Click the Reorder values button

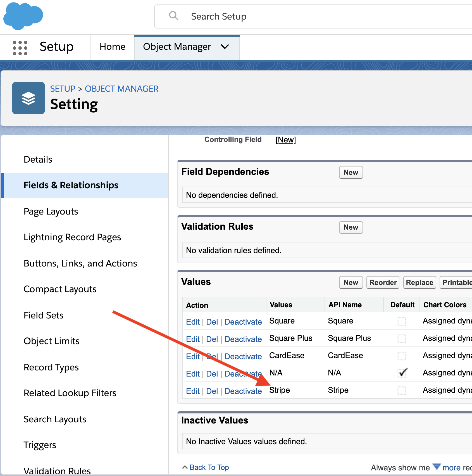click(383, 282)
